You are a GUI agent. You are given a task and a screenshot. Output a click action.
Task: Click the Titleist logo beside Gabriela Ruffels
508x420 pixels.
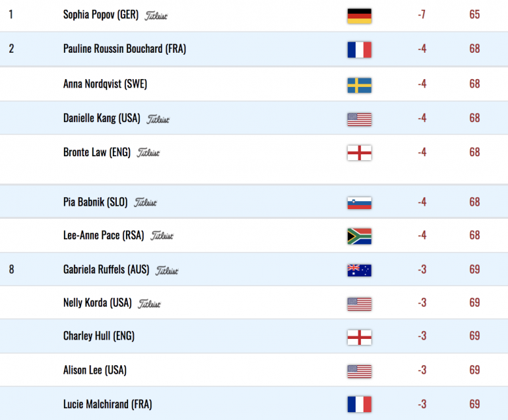[167, 270]
